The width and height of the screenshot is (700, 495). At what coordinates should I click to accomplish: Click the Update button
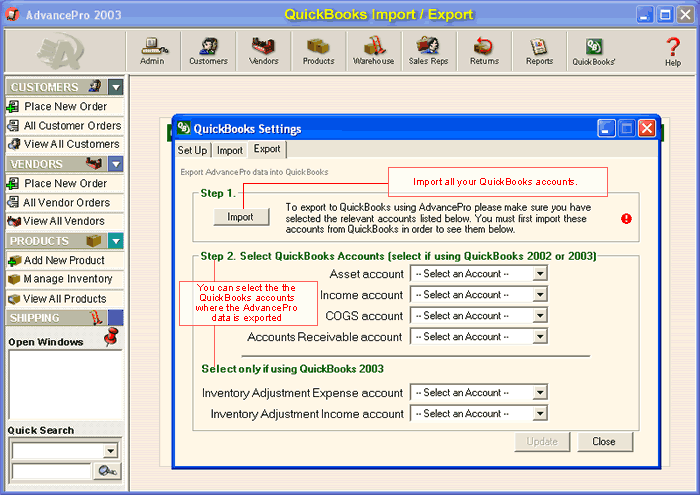coord(542,441)
